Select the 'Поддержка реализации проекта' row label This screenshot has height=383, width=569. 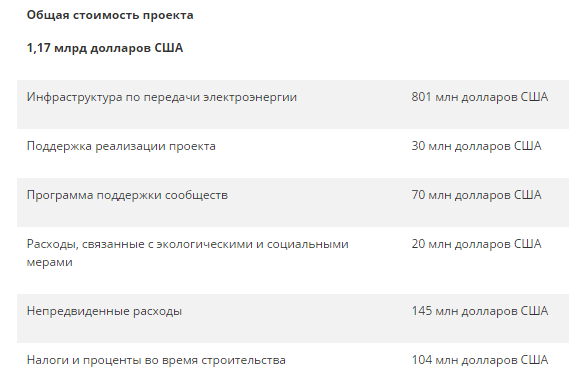121,146
